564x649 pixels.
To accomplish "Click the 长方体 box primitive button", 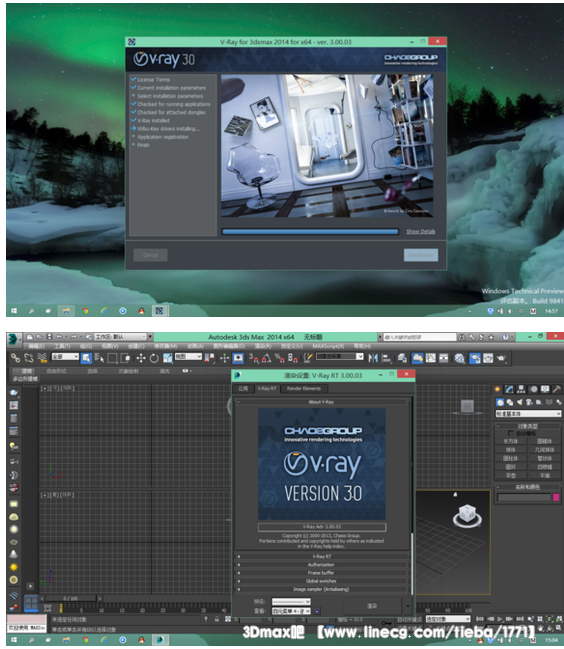I will [x=510, y=441].
